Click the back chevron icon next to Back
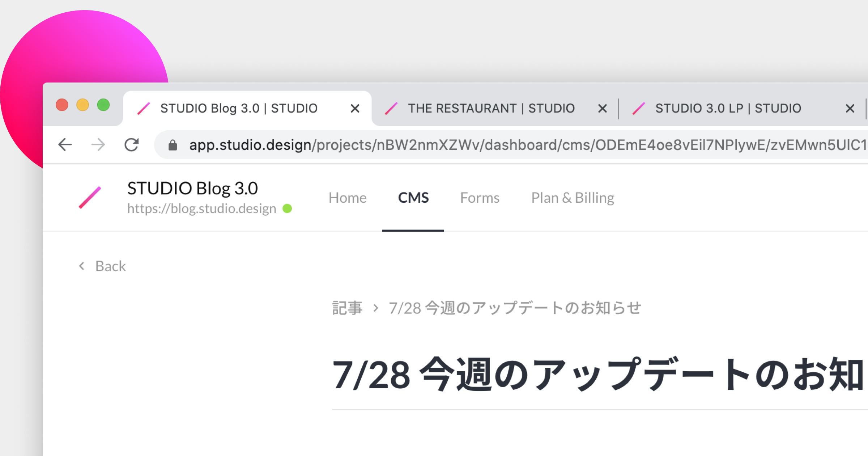This screenshot has height=456, width=868. pyautogui.click(x=82, y=266)
